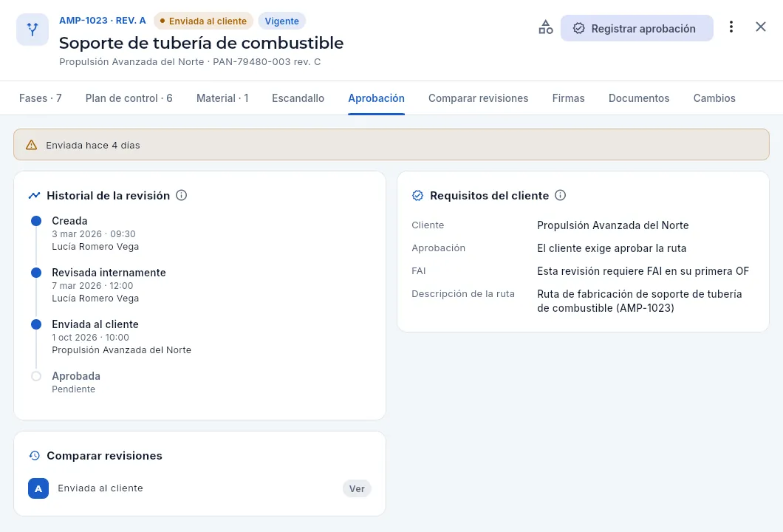Click the Enviada hace 4 días banner text
Screen dimensions: 783x532
point(93,146)
